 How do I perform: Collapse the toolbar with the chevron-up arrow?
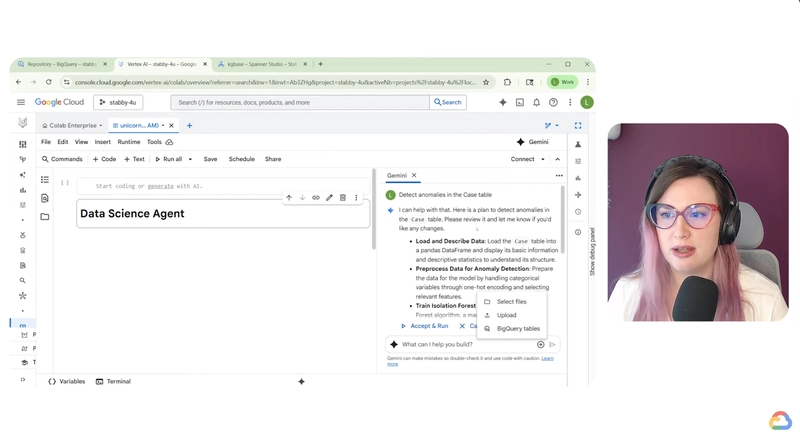[558, 159]
